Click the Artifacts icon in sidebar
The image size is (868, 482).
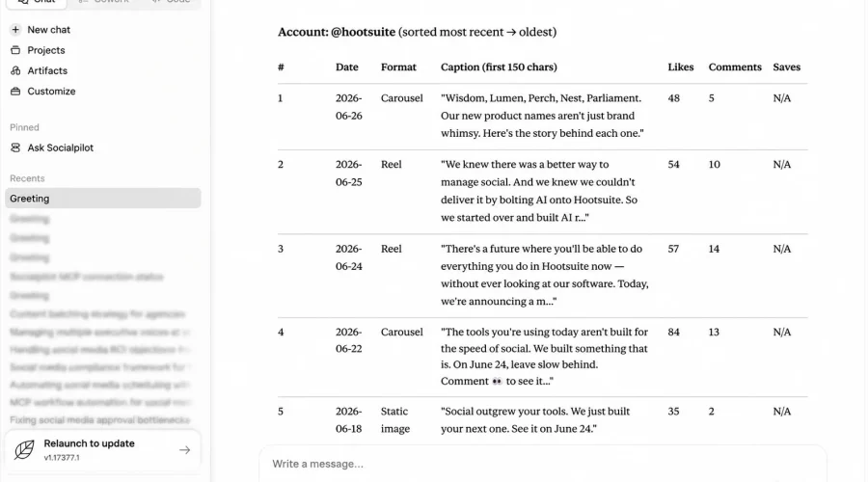click(15, 70)
